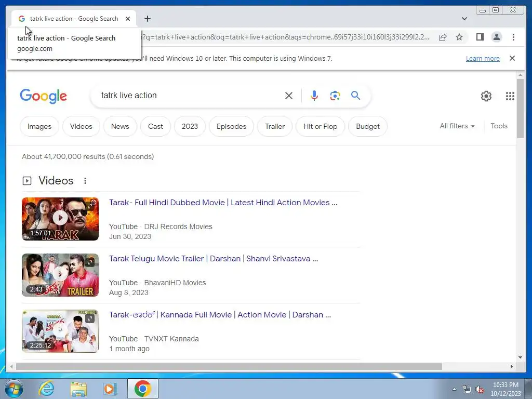
Task: Dismiss the Windows 7 update notice
Action: pos(512,58)
